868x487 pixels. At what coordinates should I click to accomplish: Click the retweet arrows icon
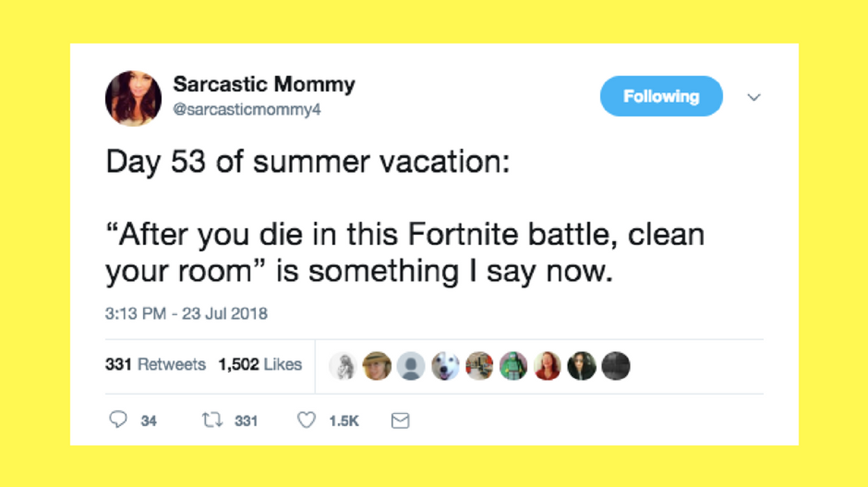[212, 420]
